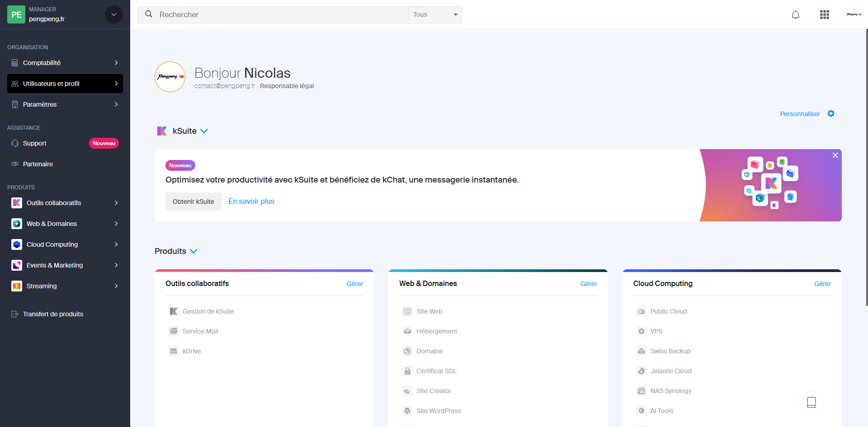Click the Site WordPress icon
Image resolution: width=868 pixels, height=427 pixels.
[407, 411]
